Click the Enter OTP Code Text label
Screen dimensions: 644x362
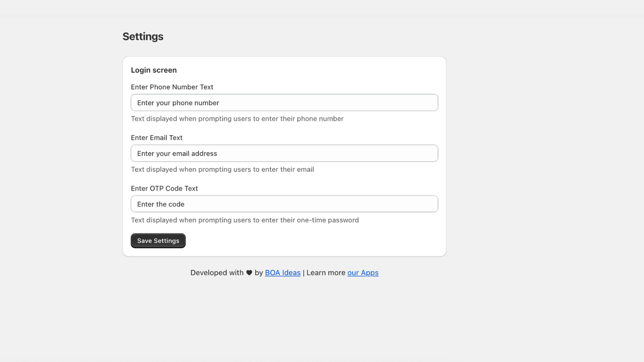point(164,188)
